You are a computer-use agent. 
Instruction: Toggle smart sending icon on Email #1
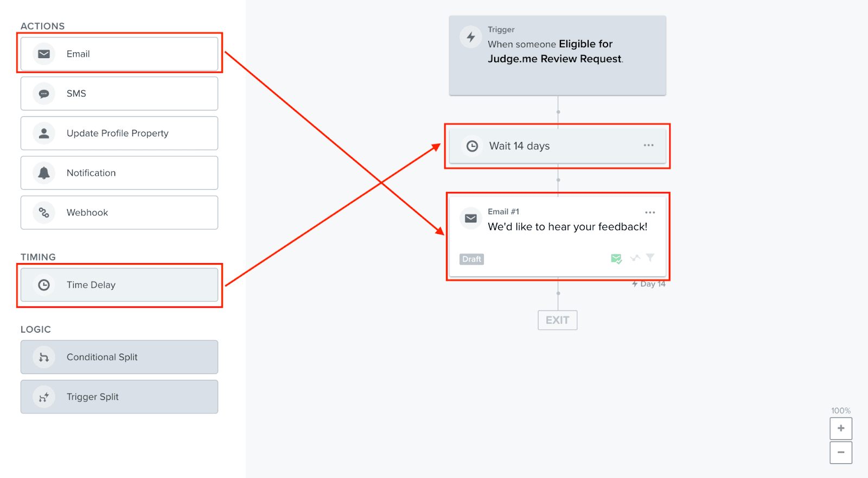616,258
